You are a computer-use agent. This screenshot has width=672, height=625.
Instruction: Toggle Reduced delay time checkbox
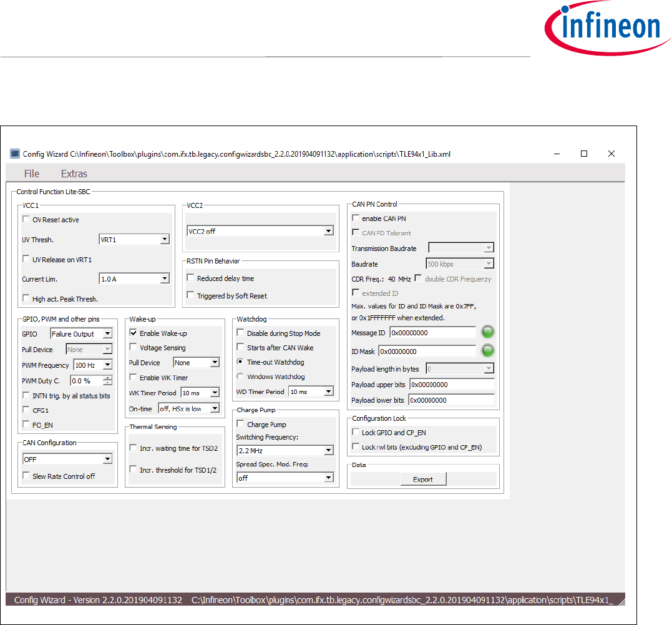pos(191,278)
